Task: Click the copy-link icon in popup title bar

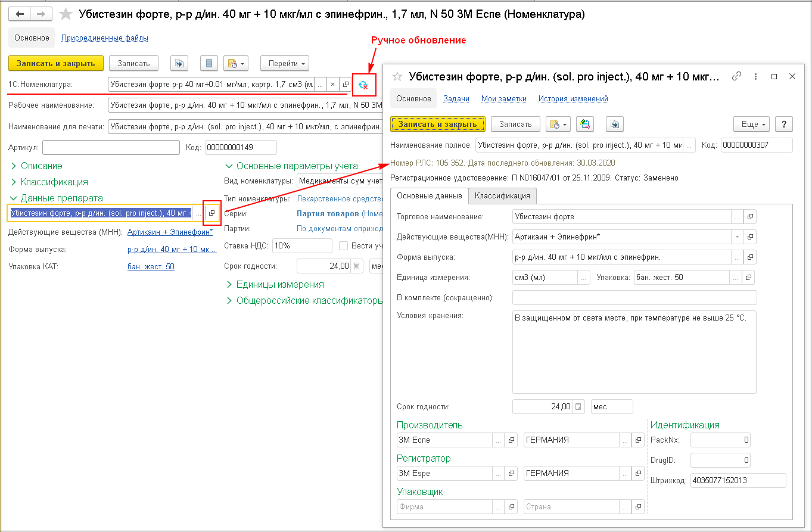Action: [737, 76]
